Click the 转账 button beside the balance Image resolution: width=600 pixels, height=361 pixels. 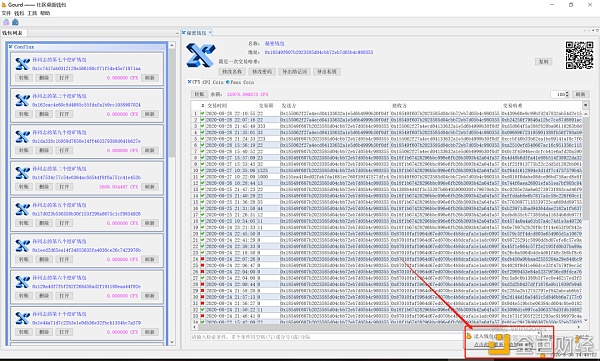point(199,94)
